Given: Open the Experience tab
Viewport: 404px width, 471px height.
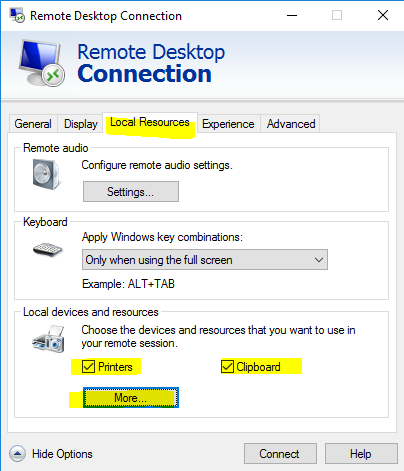Looking at the screenshot, I should point(228,124).
